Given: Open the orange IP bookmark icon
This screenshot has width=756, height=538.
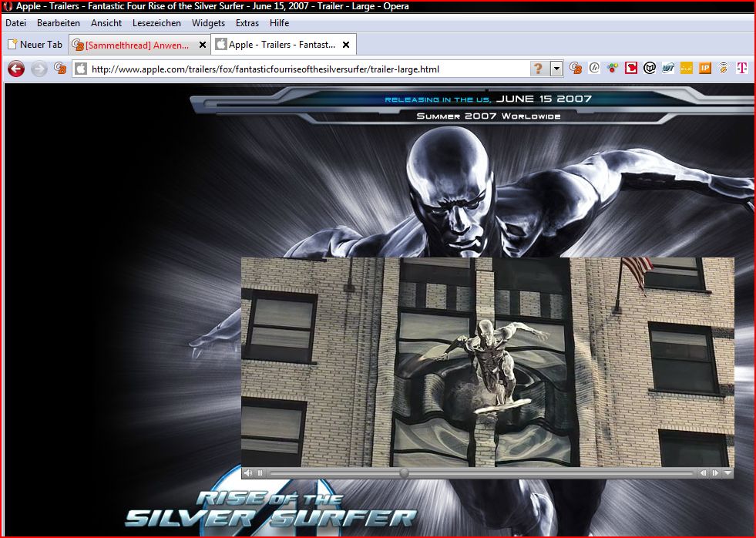Looking at the screenshot, I should [705, 69].
